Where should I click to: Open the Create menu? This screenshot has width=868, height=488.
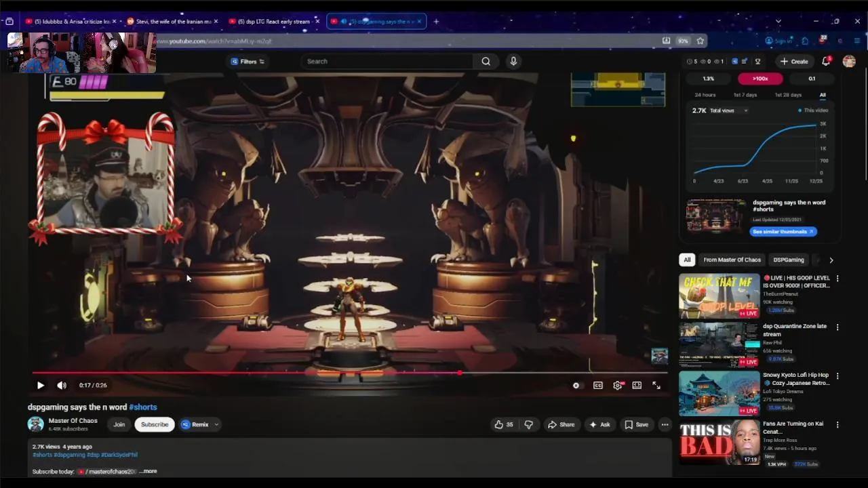(794, 61)
